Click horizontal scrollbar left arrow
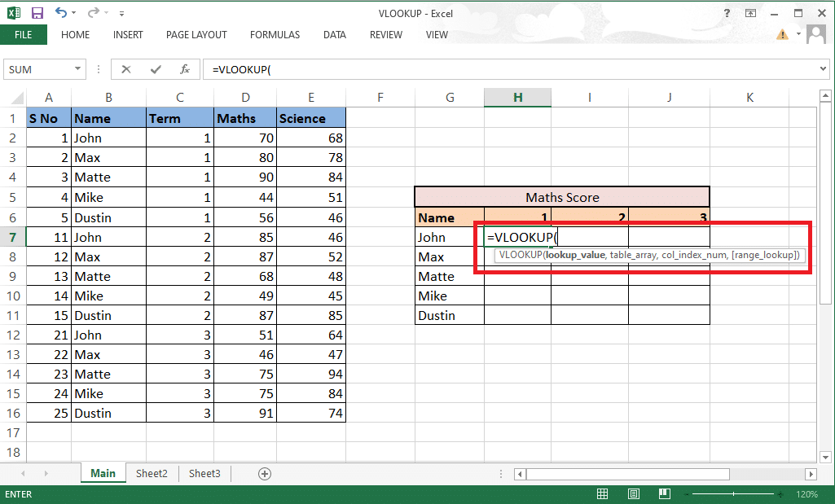835x504 pixels. [x=520, y=474]
